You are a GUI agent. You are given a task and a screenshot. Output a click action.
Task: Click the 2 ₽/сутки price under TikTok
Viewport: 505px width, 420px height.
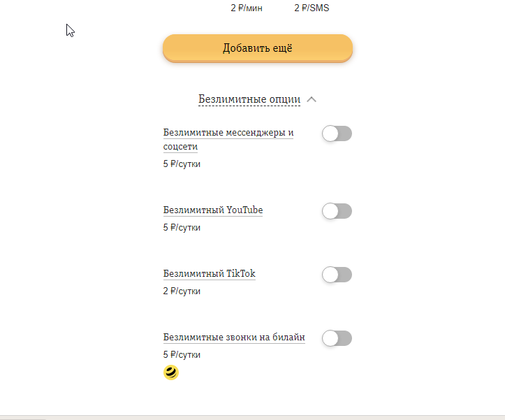pos(182,291)
